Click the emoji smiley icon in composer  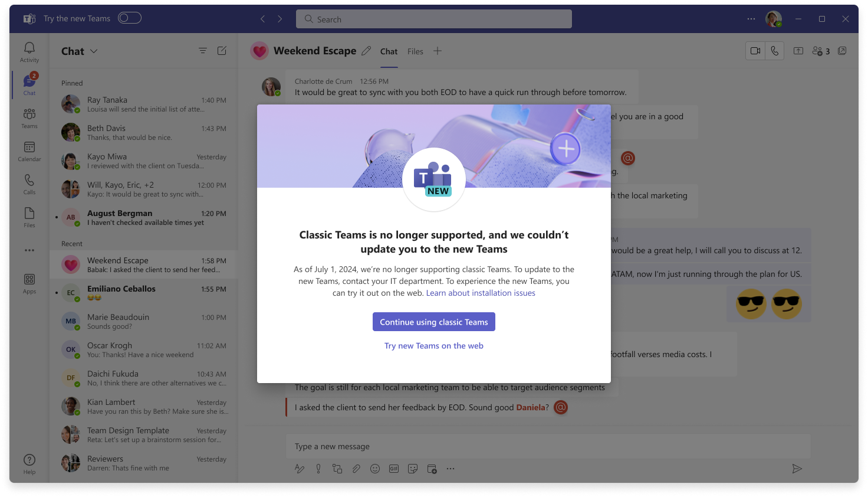(374, 469)
